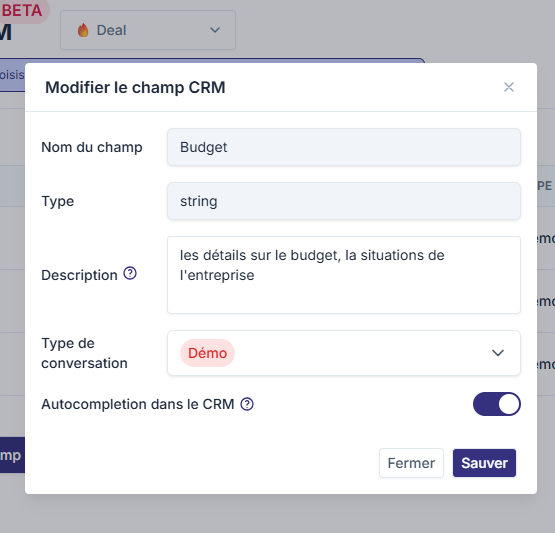Click the Type string field
This screenshot has width=555, height=533.
(x=344, y=201)
